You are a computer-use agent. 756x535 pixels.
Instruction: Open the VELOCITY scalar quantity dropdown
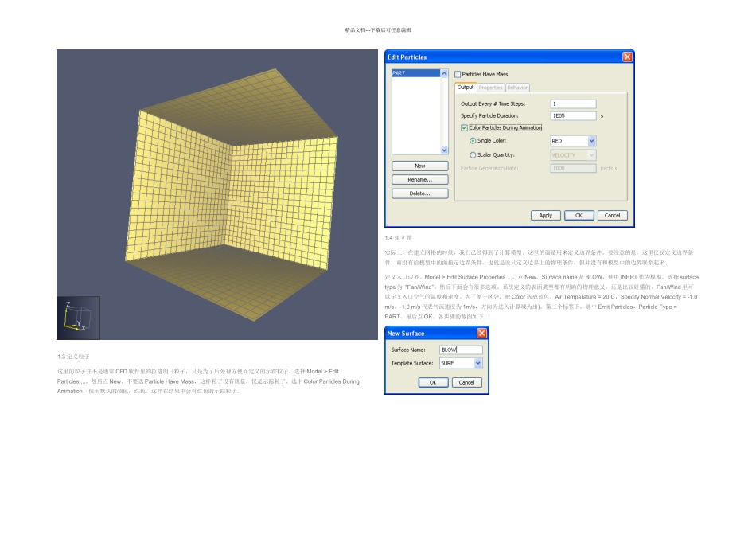coord(591,155)
